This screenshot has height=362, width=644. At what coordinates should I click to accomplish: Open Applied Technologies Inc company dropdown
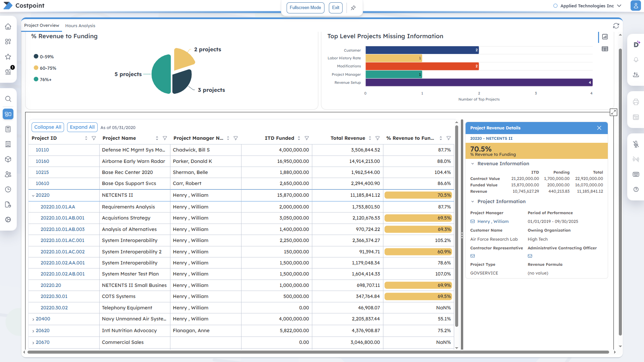(x=587, y=6)
